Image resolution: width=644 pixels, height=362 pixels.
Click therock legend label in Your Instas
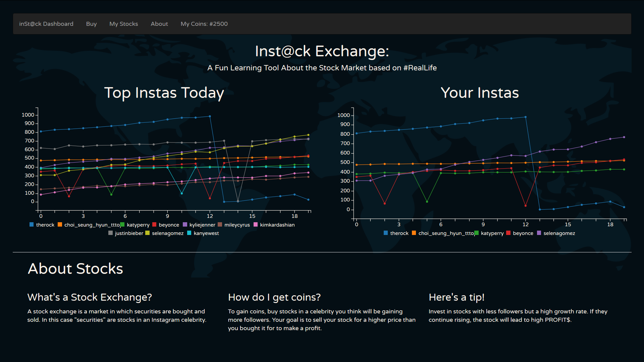pyautogui.click(x=399, y=233)
